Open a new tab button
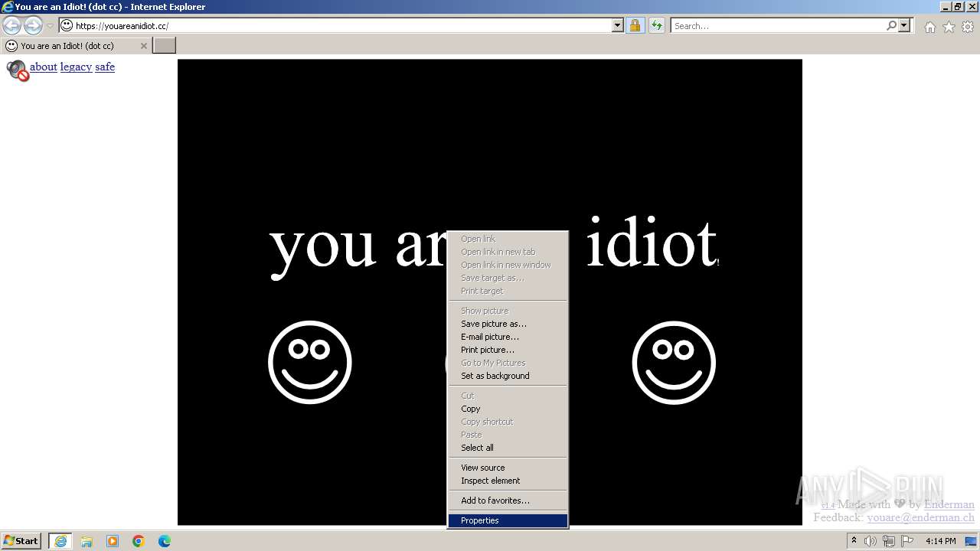Screen dimensions: 980x551 pyautogui.click(x=165, y=45)
